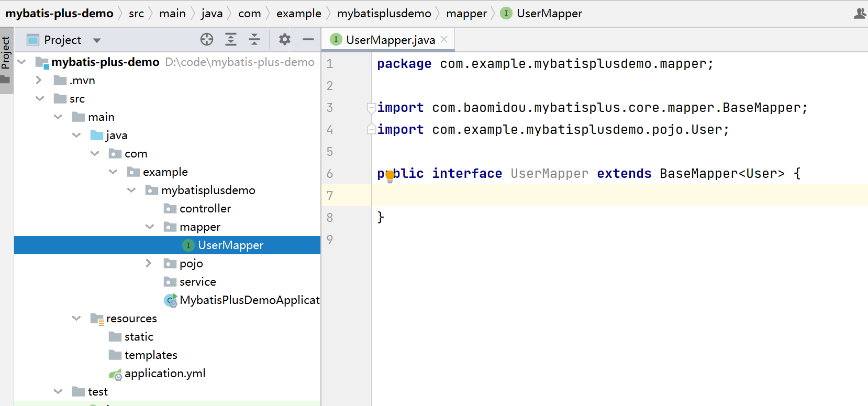Switch to the UserMapper.java editor tab
The height and width of the screenshot is (406, 868).
click(x=390, y=40)
